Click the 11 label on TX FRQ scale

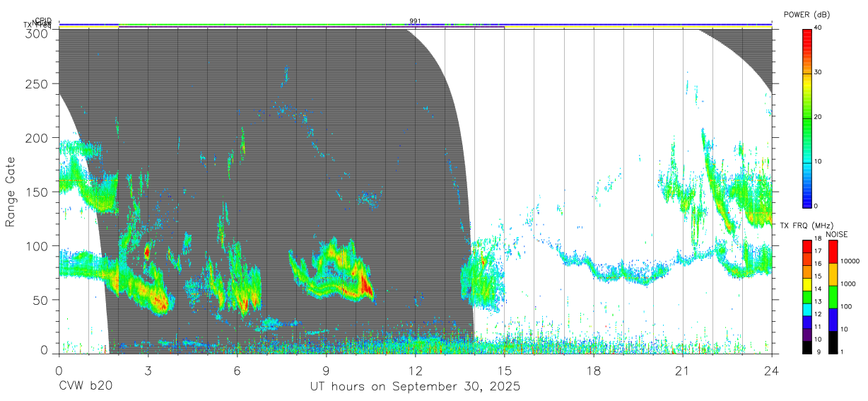pyautogui.click(x=818, y=327)
